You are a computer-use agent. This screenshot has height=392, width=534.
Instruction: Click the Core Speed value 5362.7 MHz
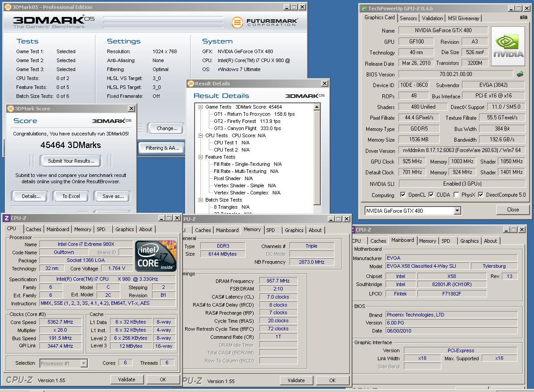(60, 322)
